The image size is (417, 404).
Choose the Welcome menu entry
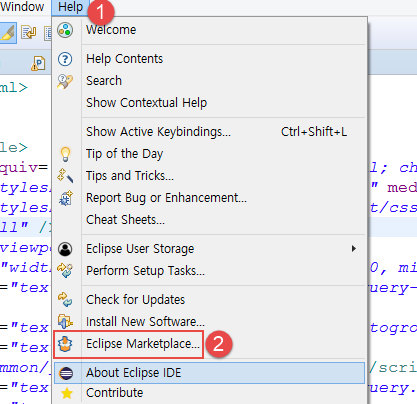(x=210, y=30)
